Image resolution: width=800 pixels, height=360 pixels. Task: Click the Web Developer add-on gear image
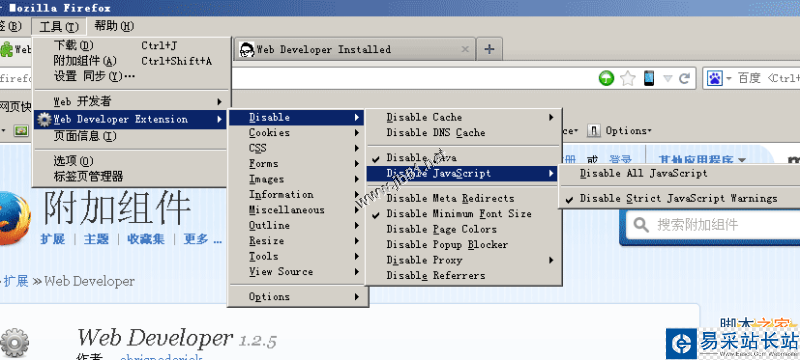[14, 343]
